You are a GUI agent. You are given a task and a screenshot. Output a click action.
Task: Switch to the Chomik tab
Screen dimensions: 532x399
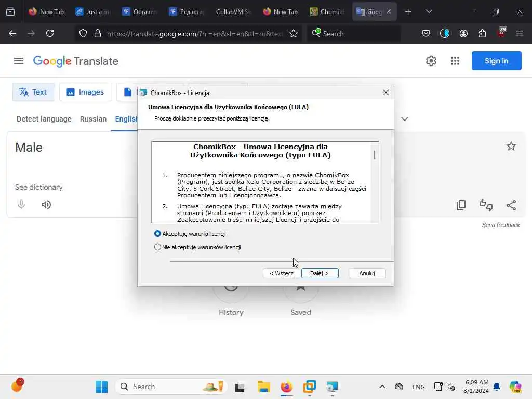tap(327, 12)
